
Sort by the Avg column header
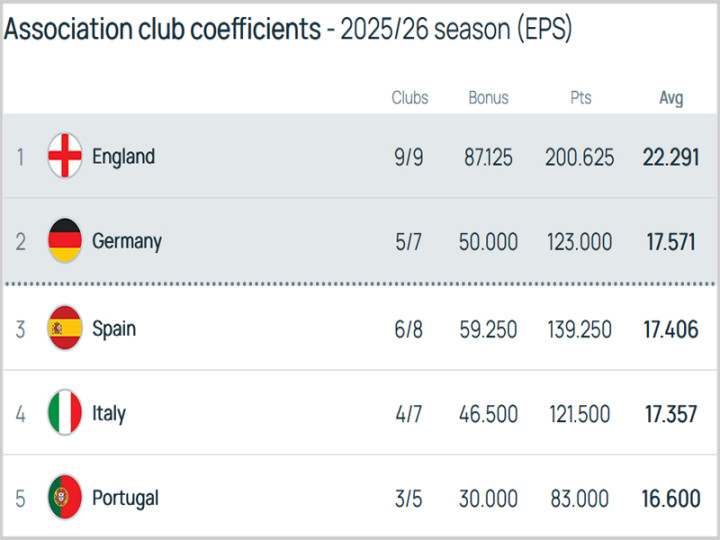(671, 97)
